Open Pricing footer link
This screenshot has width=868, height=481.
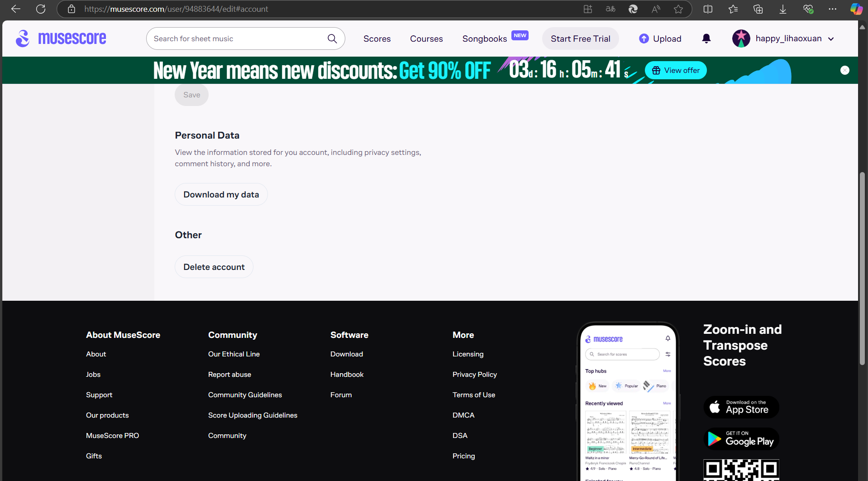[464, 456]
